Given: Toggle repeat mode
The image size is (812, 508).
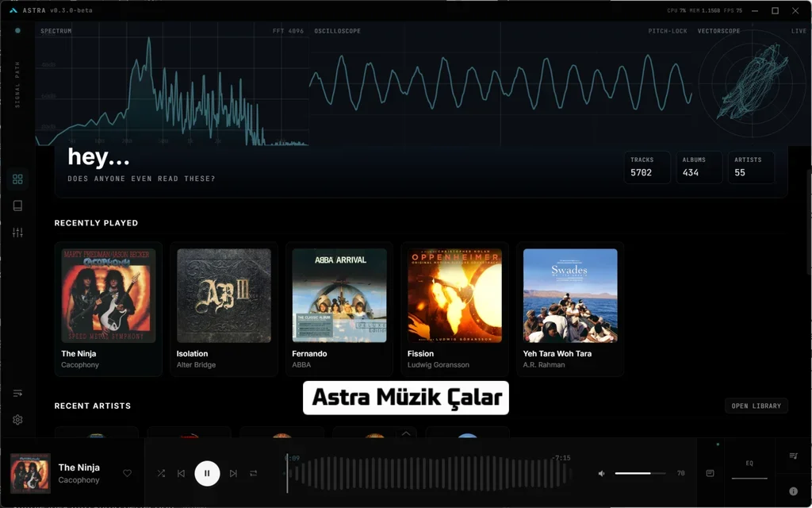Looking at the screenshot, I should pyautogui.click(x=254, y=474).
